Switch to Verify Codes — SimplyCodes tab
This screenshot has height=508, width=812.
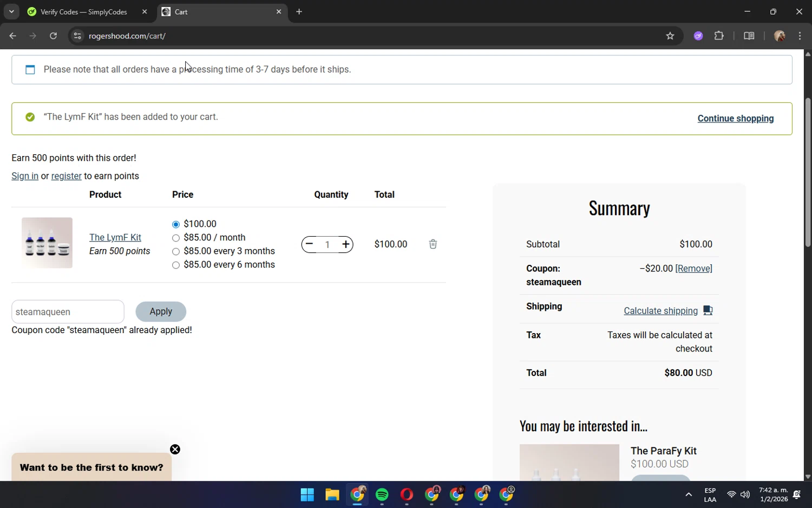[x=83, y=12]
